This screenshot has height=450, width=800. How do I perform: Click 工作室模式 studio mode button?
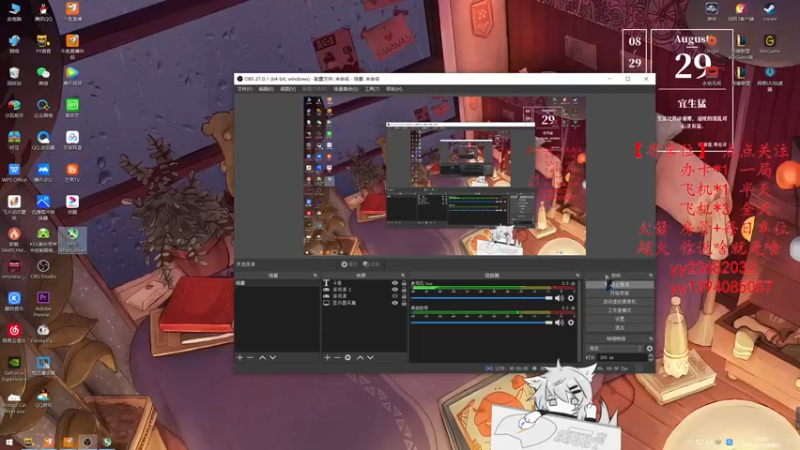pos(619,310)
